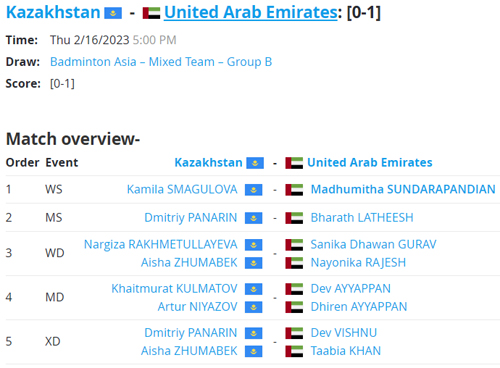Open Artur NIYAZOV player link

[x=197, y=307]
